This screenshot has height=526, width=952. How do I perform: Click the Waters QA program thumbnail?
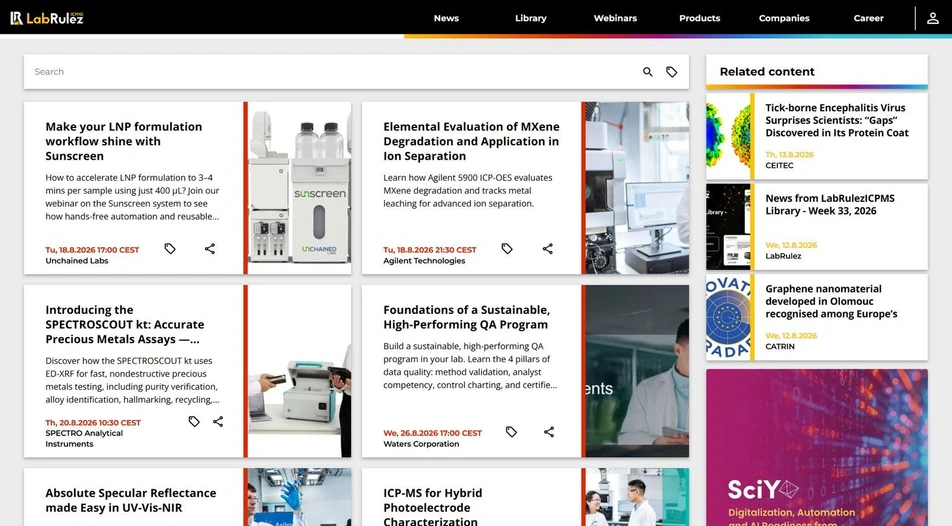point(637,371)
